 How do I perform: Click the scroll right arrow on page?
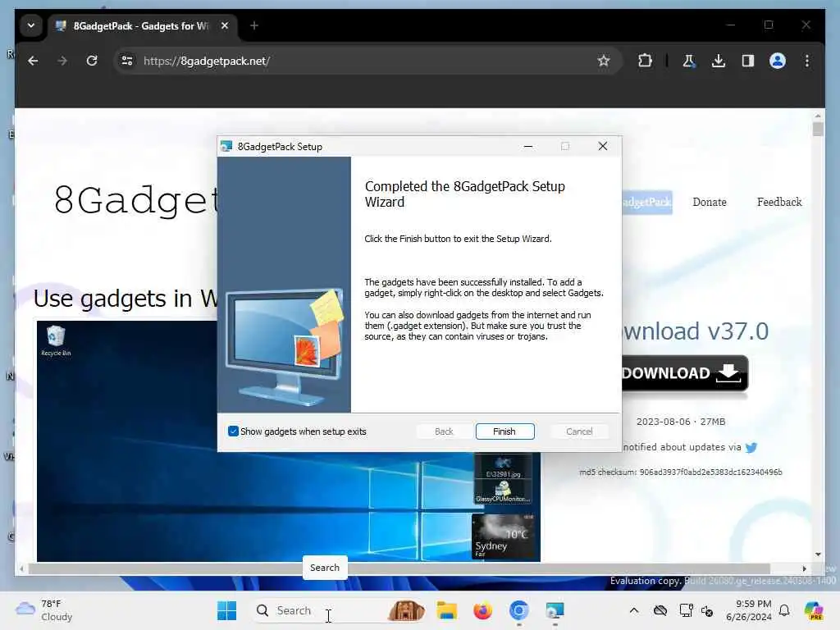[x=804, y=568]
